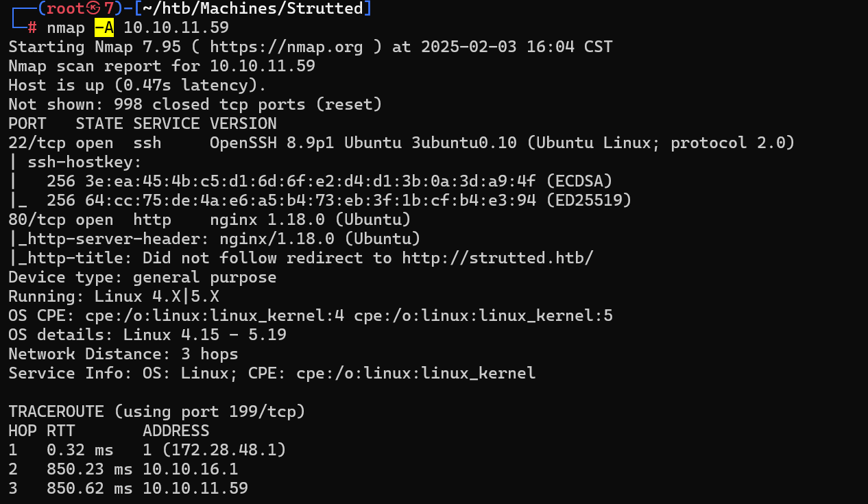Click the 80/tcp open http line
Screen dimensions: 868x504
210,219
